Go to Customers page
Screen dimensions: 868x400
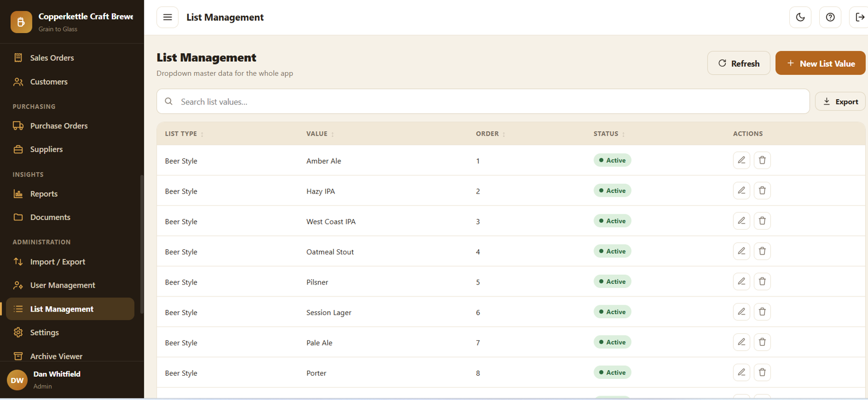tap(70, 82)
